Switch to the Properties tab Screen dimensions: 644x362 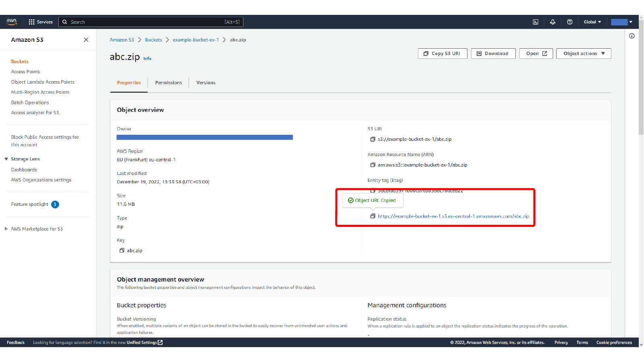(x=129, y=83)
